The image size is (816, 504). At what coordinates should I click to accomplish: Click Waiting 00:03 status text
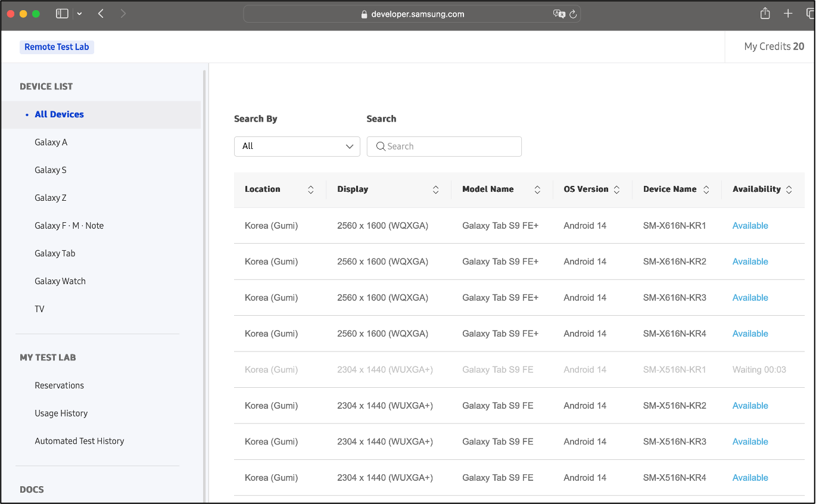[759, 370]
